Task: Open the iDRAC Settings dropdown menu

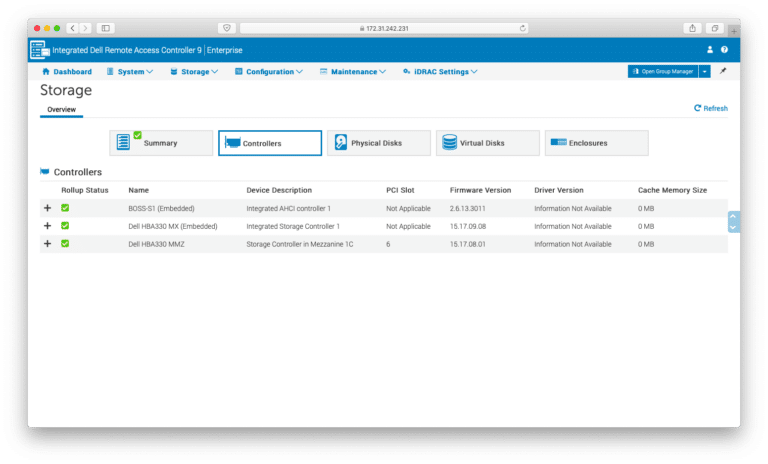Action: pyautogui.click(x=440, y=72)
